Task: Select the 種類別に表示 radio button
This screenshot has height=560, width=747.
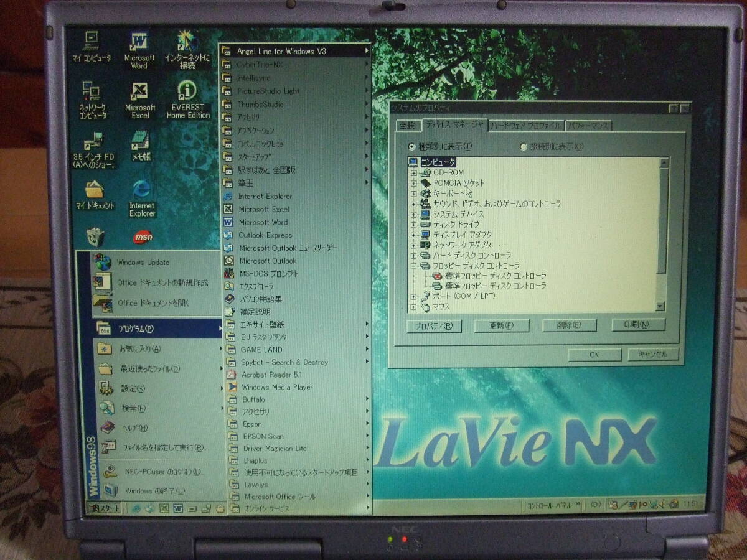Action: (411, 147)
